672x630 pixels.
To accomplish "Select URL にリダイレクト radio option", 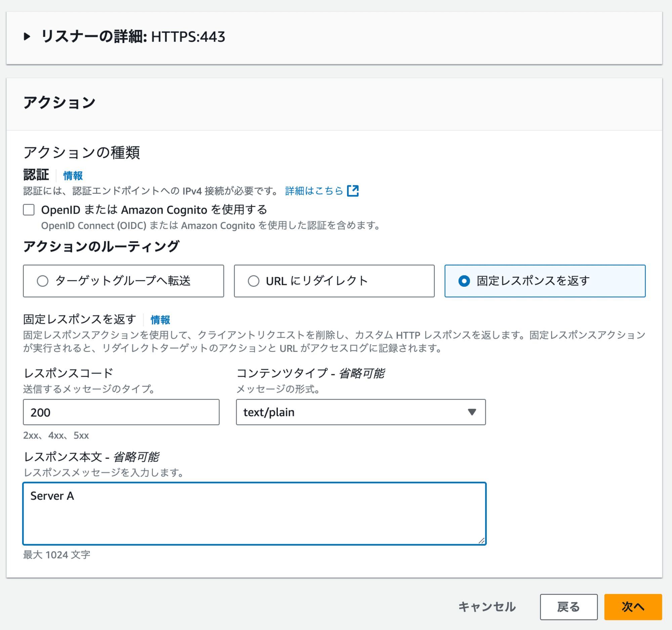I will (253, 281).
